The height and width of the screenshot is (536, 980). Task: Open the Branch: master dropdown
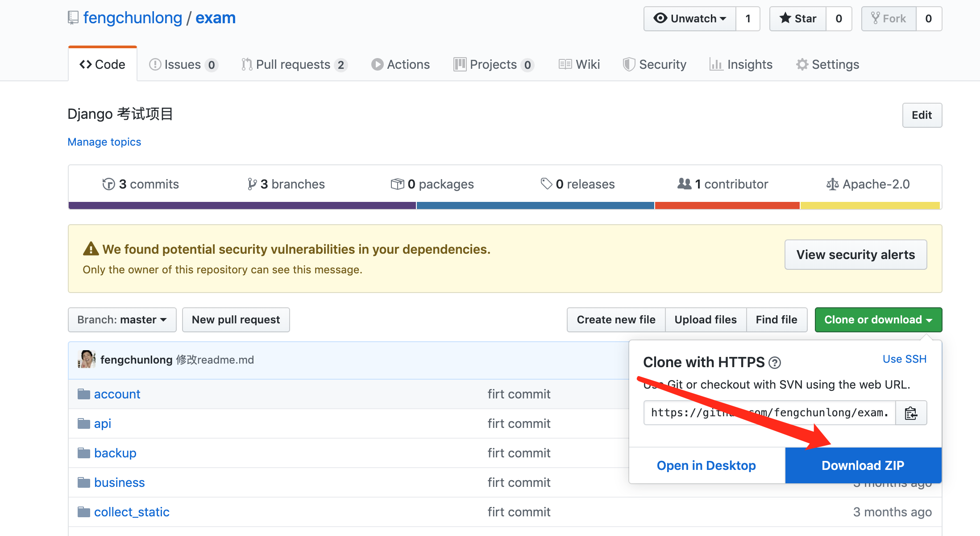tap(122, 320)
